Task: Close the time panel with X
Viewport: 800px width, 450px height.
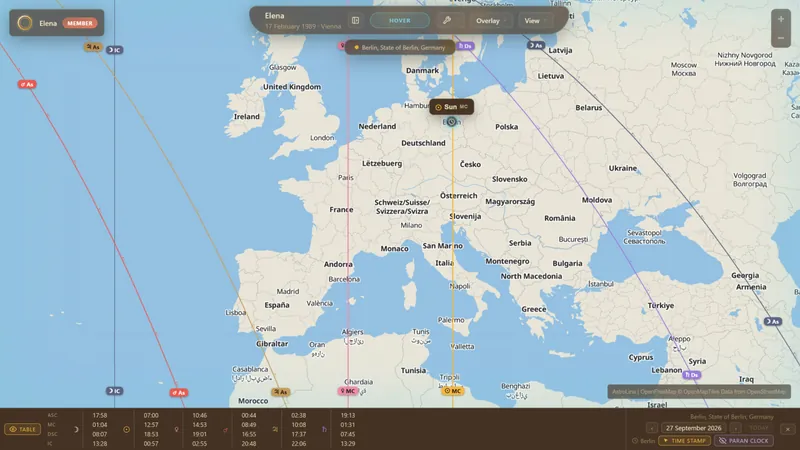Action: 787,429
